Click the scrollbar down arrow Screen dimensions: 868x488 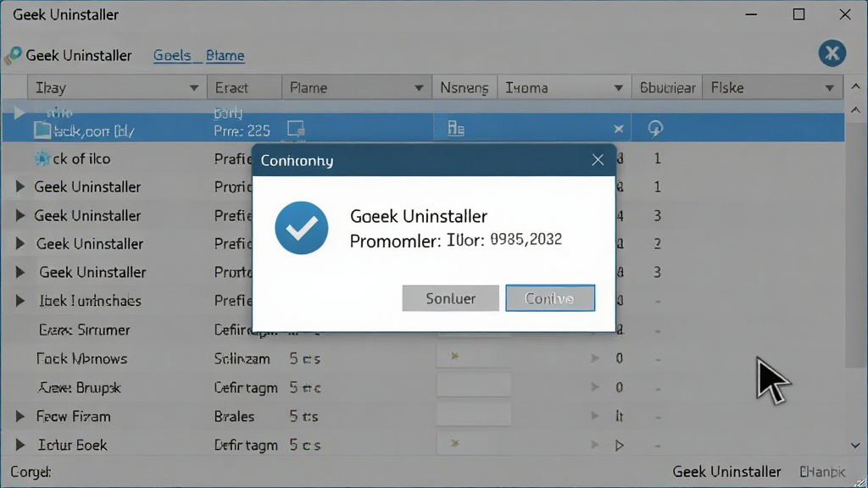coord(855,446)
